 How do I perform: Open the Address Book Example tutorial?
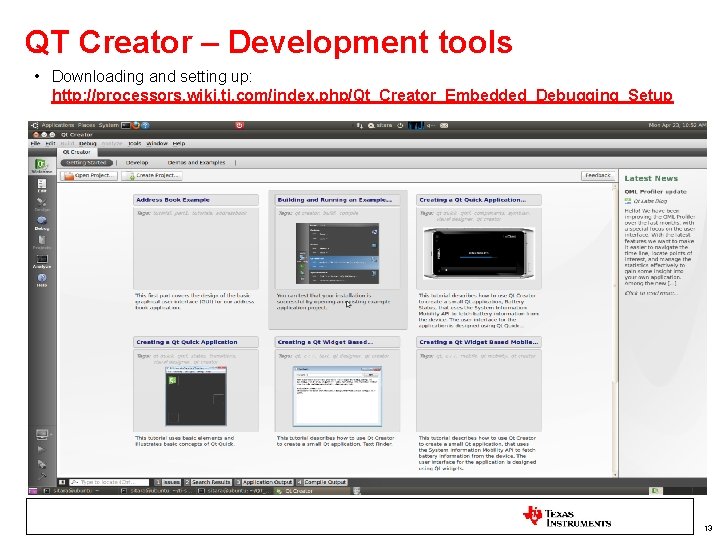[x=196, y=200]
